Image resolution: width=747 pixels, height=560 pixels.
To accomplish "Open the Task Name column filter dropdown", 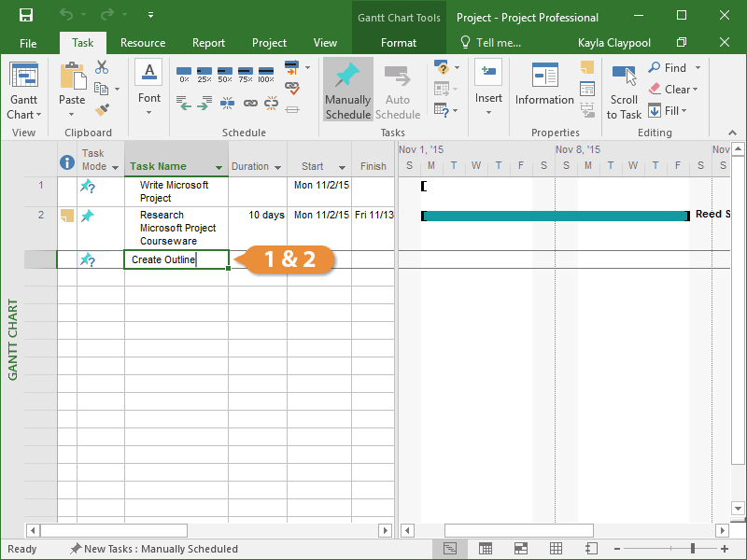I will [x=219, y=167].
